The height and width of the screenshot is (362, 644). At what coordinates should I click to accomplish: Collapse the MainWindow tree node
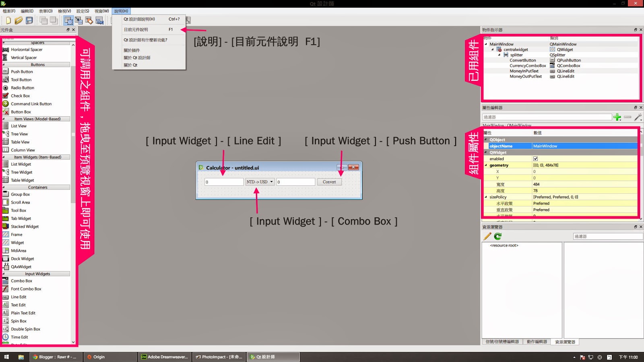coord(486,44)
